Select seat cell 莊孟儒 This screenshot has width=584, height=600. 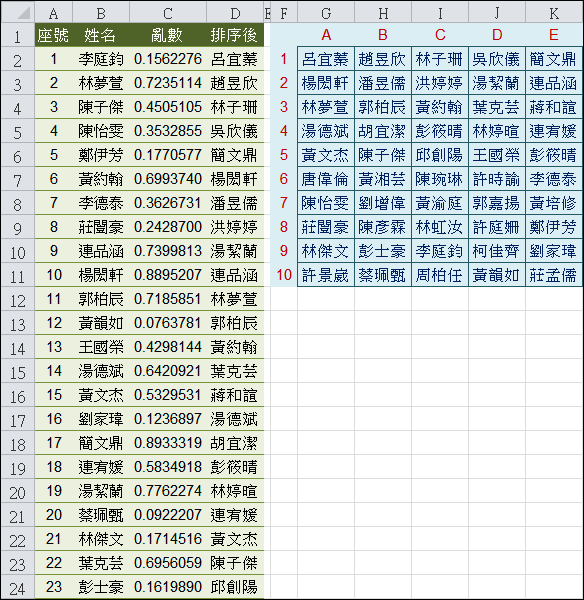click(x=554, y=275)
